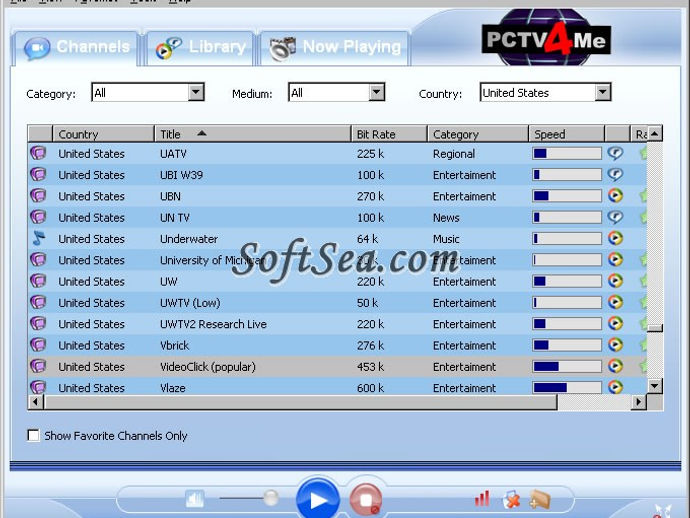Sort list by Bit Rate column header
The width and height of the screenshot is (690, 518).
point(389,134)
